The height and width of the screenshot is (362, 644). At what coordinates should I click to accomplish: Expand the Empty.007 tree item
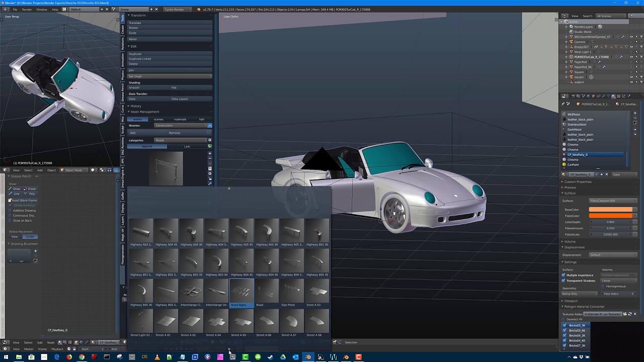[567, 47]
